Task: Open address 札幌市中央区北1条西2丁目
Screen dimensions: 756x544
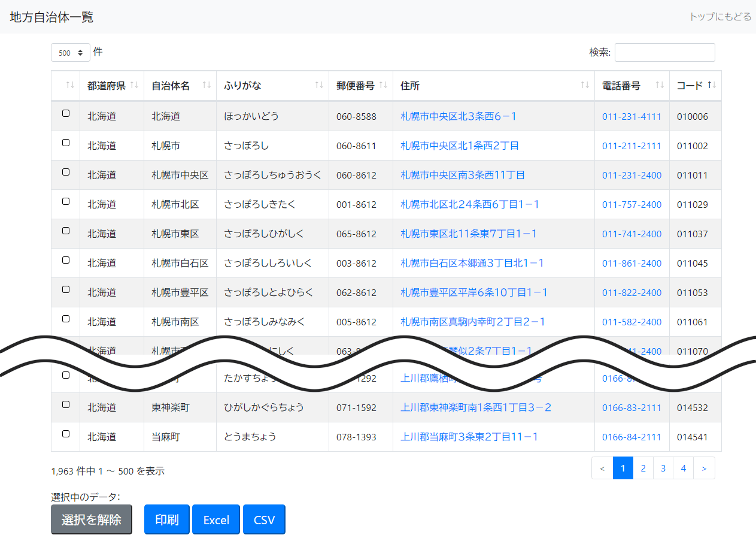Action: click(x=460, y=146)
